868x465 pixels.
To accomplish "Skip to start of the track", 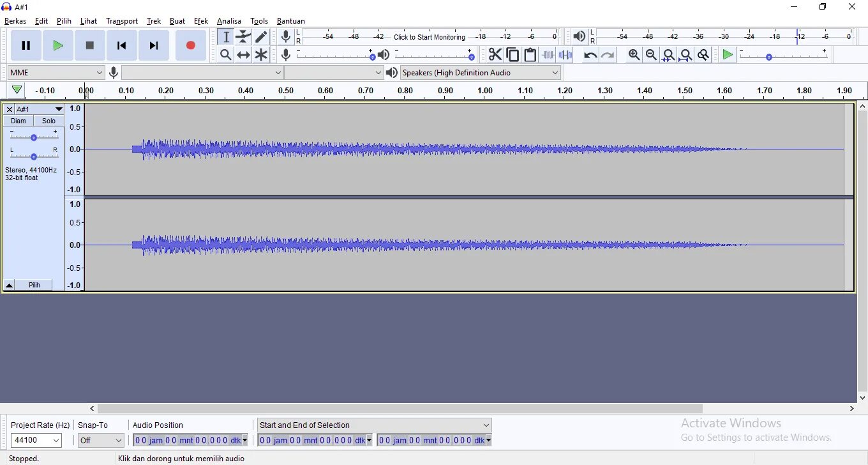I will 122,45.
